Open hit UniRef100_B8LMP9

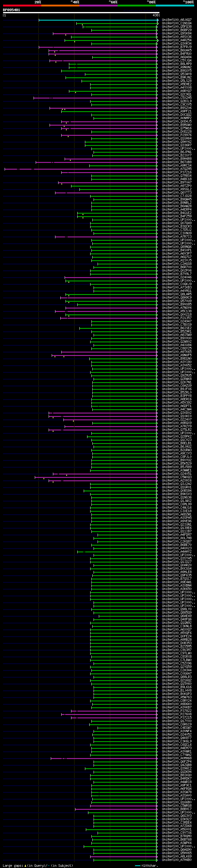tap(177, 64)
